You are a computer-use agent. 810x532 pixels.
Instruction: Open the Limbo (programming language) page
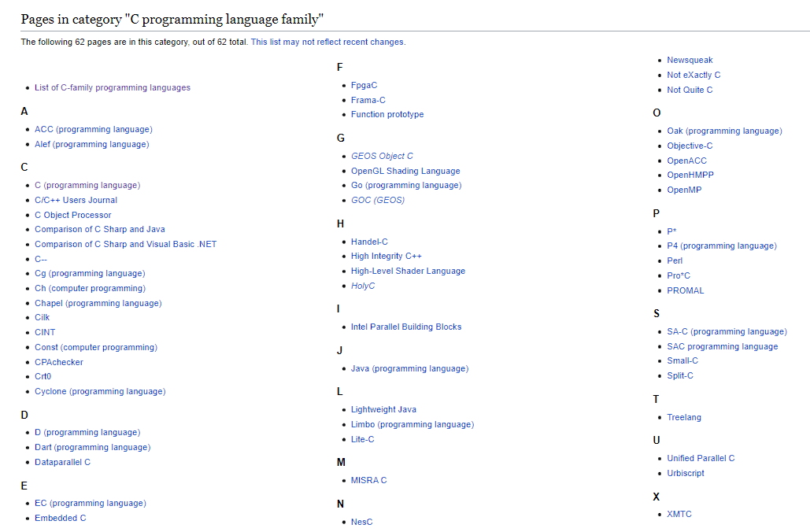(x=412, y=424)
